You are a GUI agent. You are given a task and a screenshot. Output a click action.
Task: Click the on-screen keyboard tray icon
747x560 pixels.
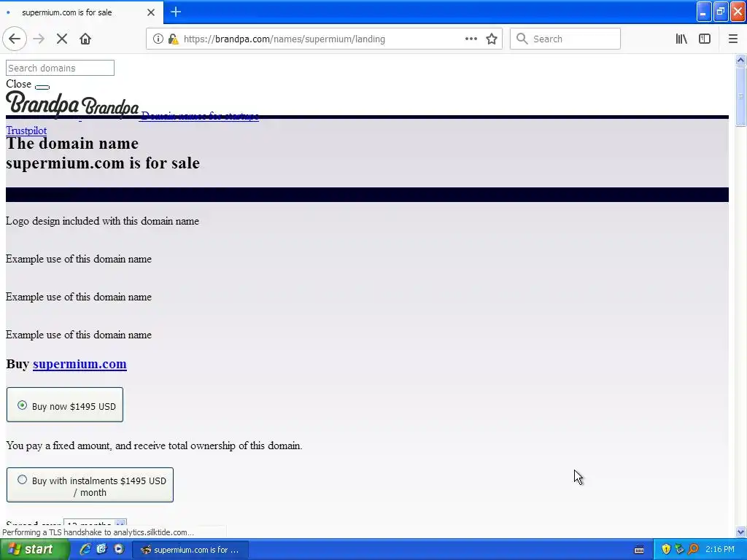(x=639, y=550)
